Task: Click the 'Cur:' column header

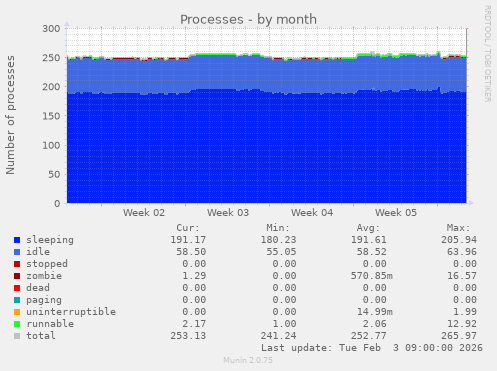Action: click(188, 228)
